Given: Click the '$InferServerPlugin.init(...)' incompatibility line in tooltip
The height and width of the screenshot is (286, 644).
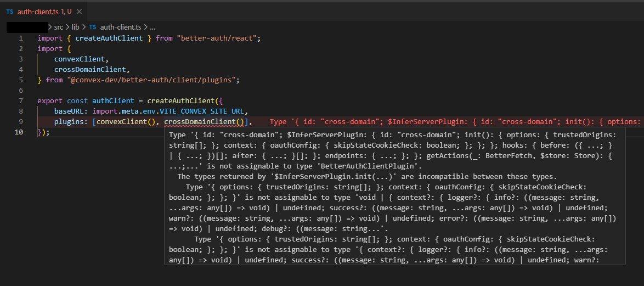Looking at the screenshot, I should pos(367,177).
